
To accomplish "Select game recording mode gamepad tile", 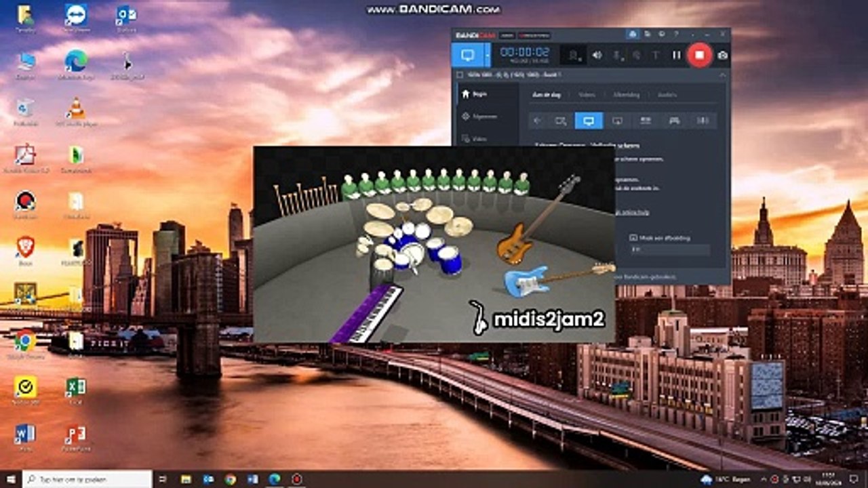I will click(x=674, y=121).
